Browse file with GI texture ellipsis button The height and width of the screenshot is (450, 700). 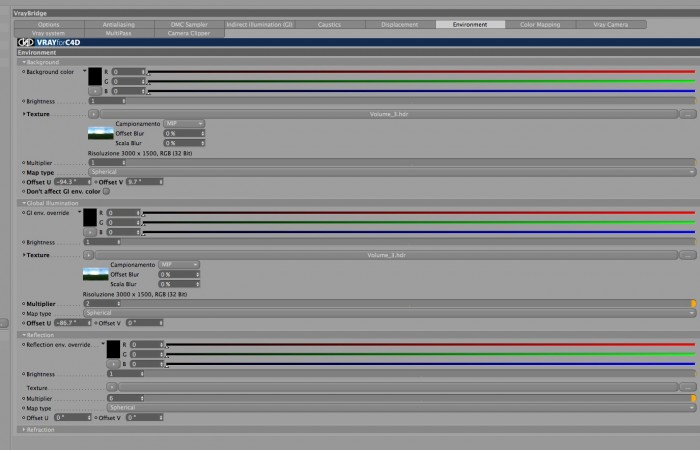coord(688,255)
